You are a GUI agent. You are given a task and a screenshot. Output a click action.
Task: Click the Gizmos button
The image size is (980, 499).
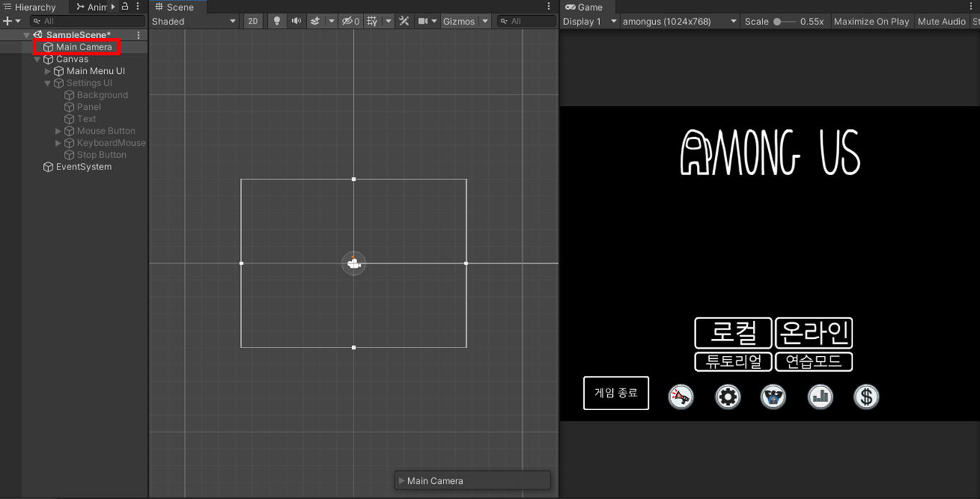pyautogui.click(x=459, y=22)
